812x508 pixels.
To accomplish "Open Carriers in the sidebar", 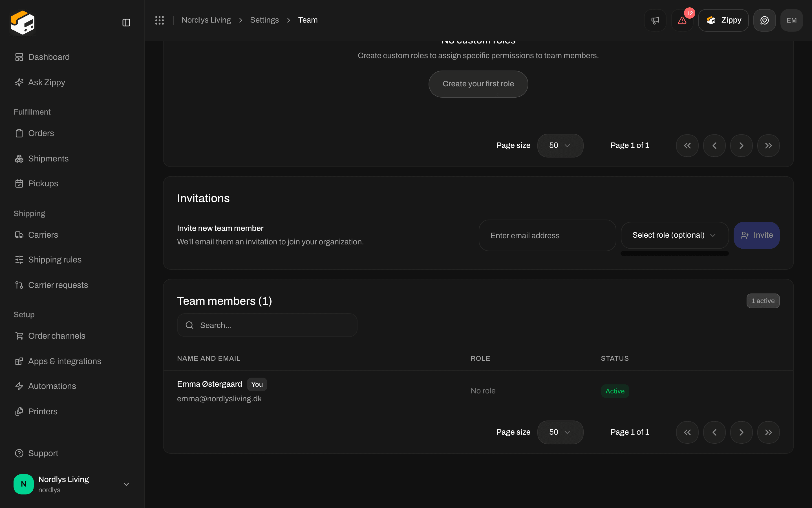I will point(72,235).
